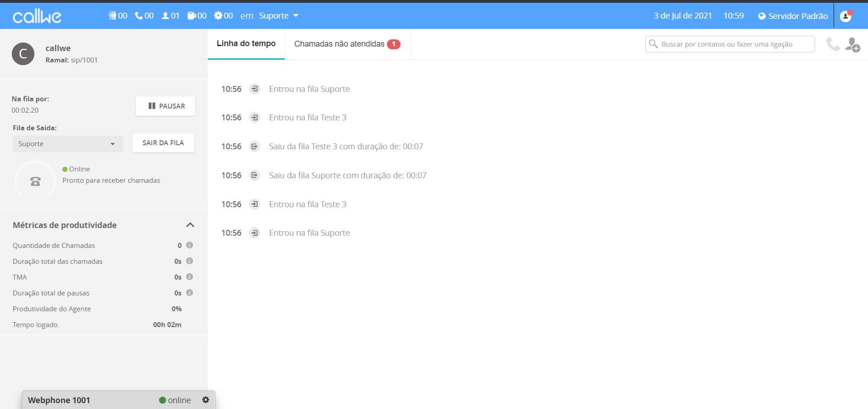Viewport: 868px width, 409px height.
Task: Click the add contact icon
Action: click(852, 44)
